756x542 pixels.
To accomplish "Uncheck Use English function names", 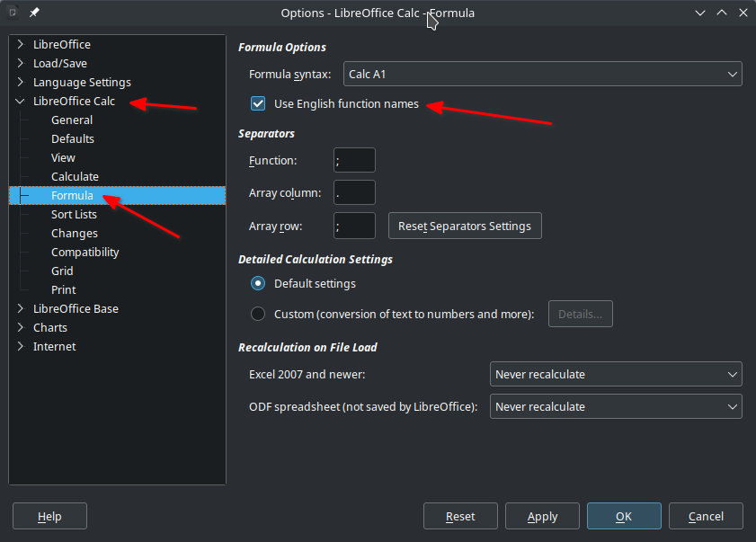I will click(x=258, y=103).
